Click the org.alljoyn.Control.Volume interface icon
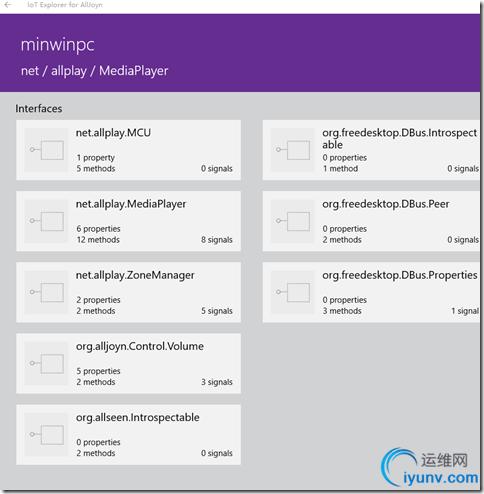 [x=46, y=363]
